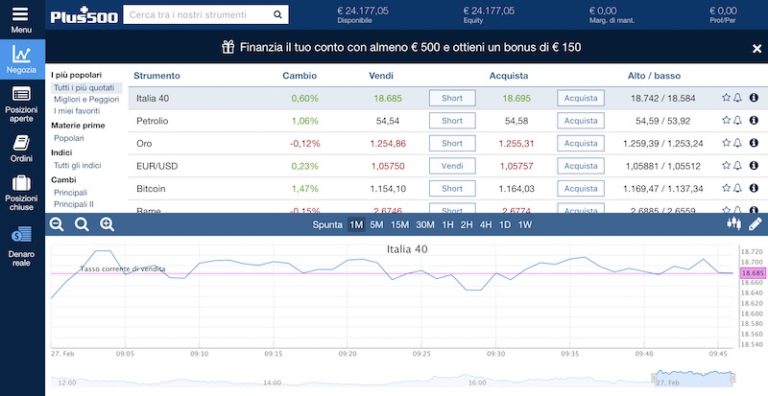
Task: Toggle alert bell for Petrolio
Action: [x=737, y=120]
